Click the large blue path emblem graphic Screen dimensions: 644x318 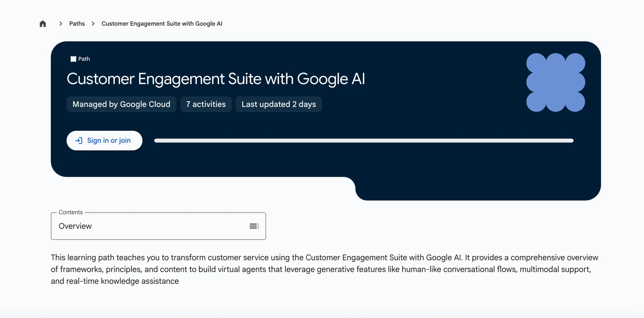(x=555, y=83)
